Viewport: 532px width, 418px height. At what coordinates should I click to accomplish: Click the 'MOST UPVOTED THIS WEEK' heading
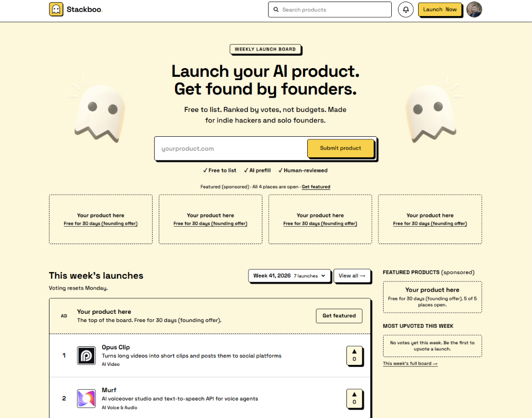418,326
